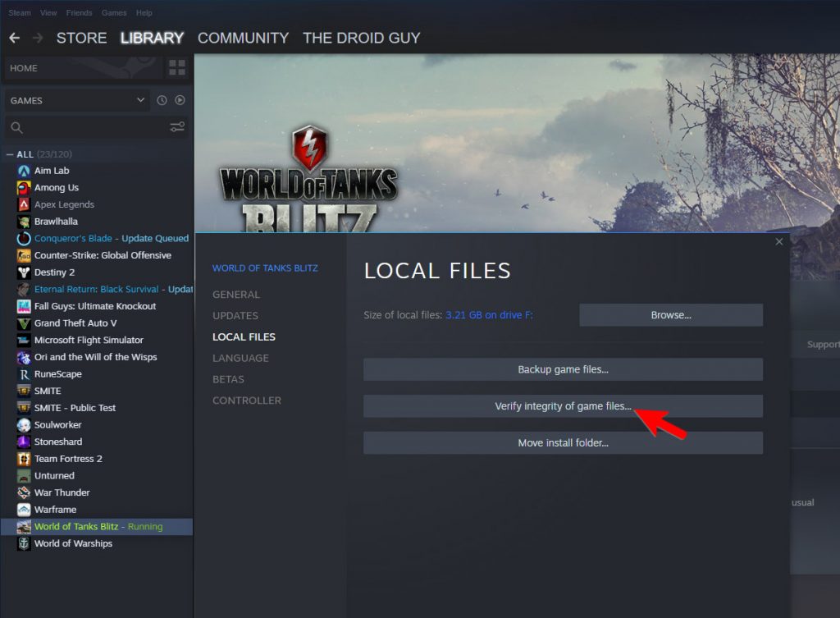Image resolution: width=840 pixels, height=618 pixels.
Task: Click Verify integrity of game files...
Action: coord(563,406)
